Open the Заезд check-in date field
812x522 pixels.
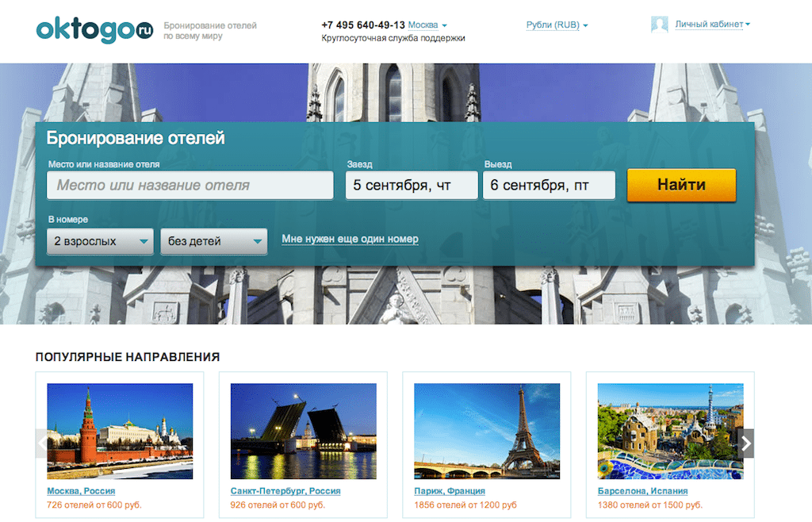coord(412,185)
